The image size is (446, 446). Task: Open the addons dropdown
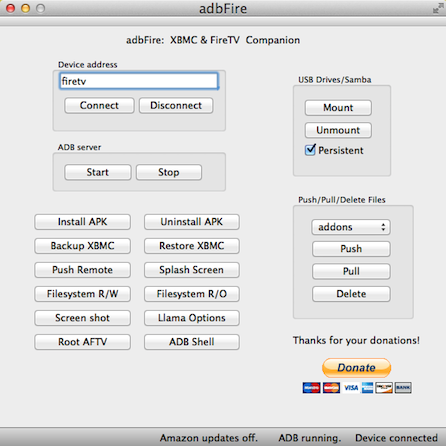(x=351, y=227)
